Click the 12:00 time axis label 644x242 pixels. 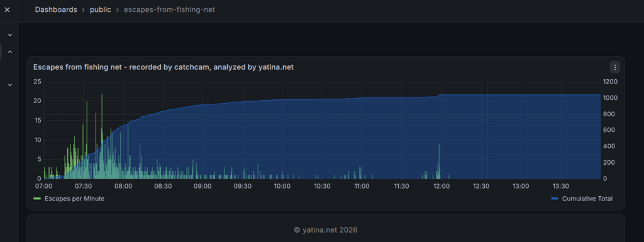tap(441, 186)
